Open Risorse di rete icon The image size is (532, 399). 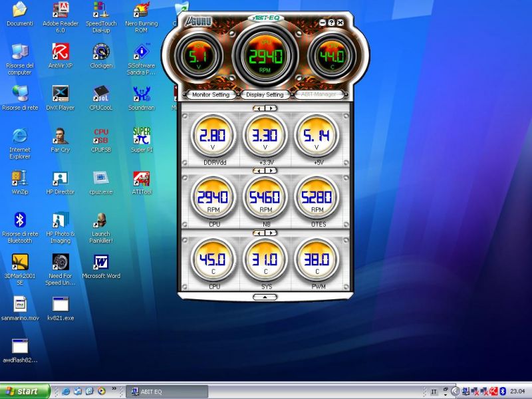[x=20, y=98]
